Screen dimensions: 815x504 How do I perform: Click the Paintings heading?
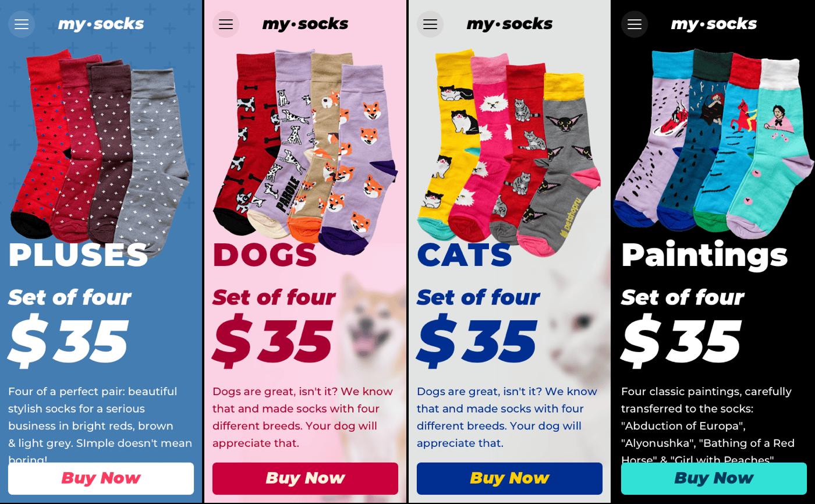point(704,255)
